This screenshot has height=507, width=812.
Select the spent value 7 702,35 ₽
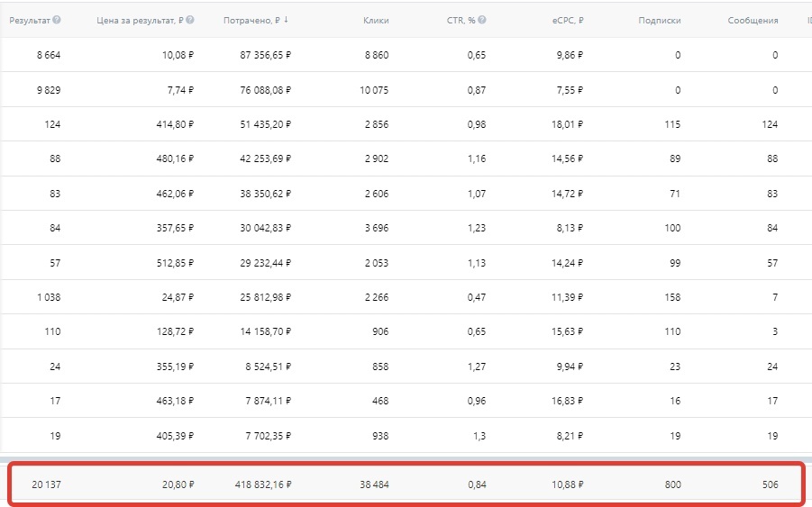pos(269,436)
